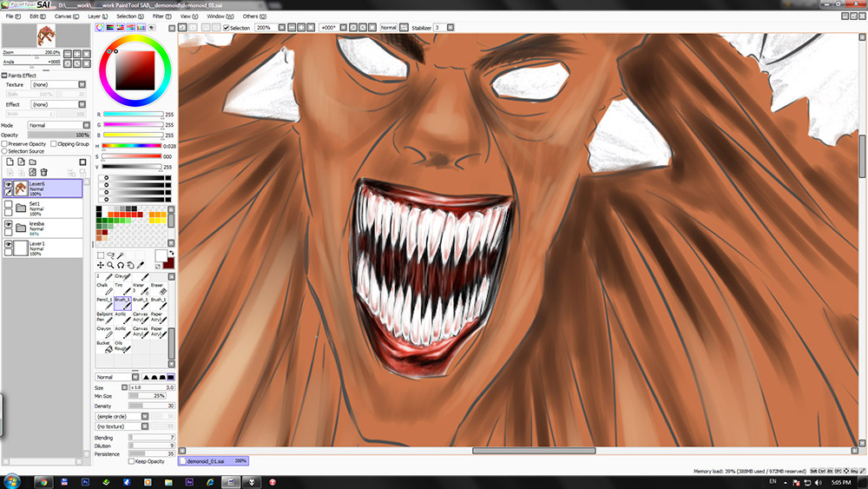Hide Layer1 using its eye icon
868x489 pixels.
pos(9,244)
